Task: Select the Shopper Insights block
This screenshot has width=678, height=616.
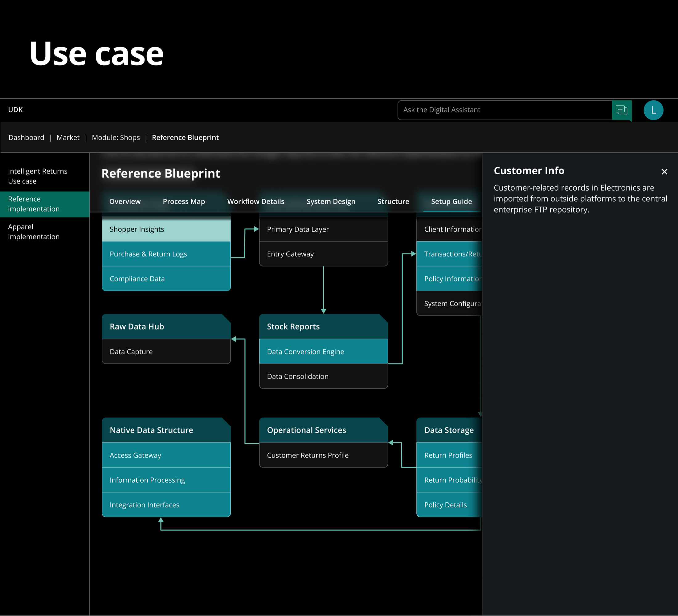Action: (x=166, y=229)
